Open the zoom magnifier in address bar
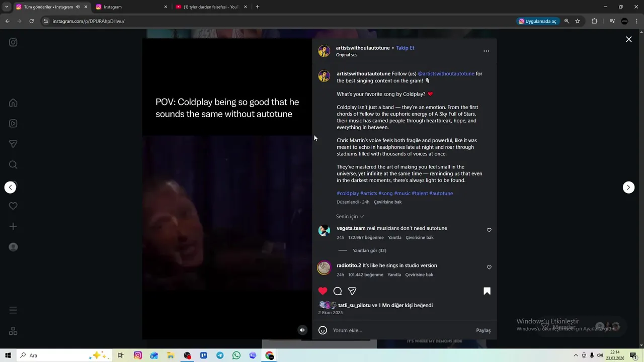The height and width of the screenshot is (362, 644). (x=567, y=21)
